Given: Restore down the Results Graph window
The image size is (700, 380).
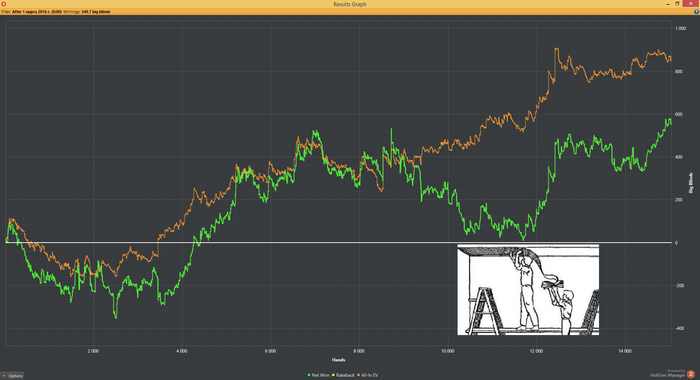Looking at the screenshot, I should (x=677, y=4).
